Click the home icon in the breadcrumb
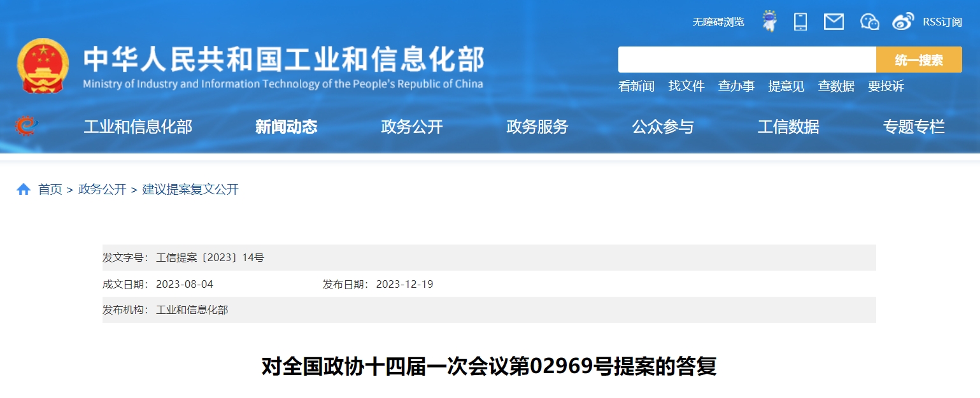Viewport: 980px width, 398px height. [x=24, y=188]
